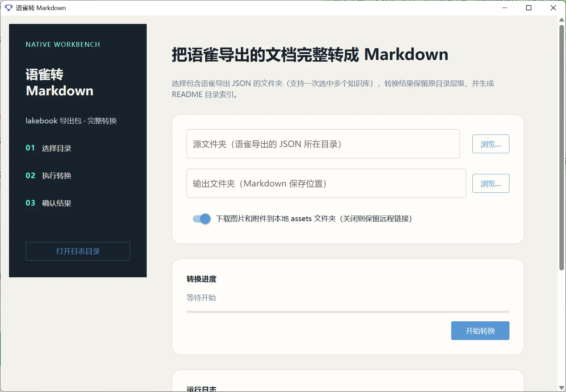Image resolution: width=566 pixels, height=392 pixels.
Task: Click the scroll down arrow
Action: click(562, 388)
